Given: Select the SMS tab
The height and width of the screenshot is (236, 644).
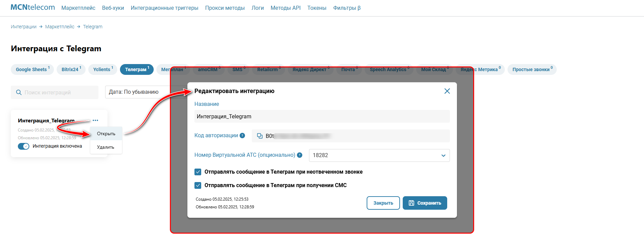Looking at the screenshot, I should 239,69.
